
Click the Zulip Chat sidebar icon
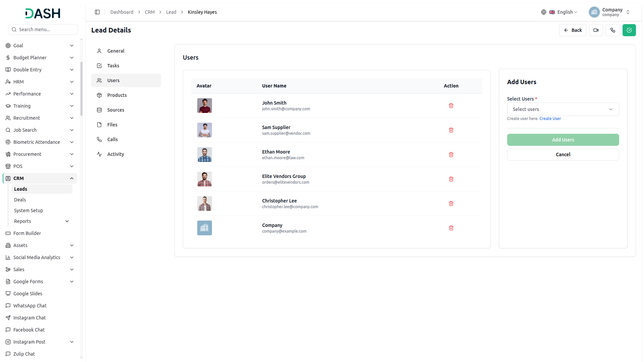coord(8,354)
